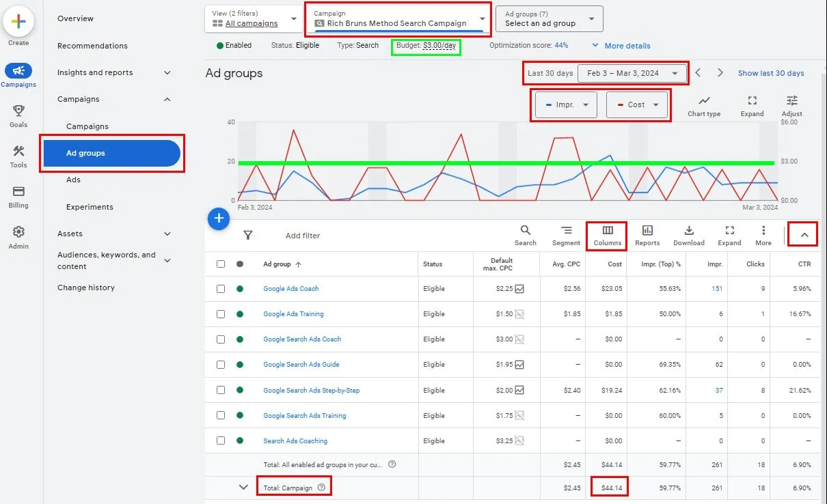Click help icon beside Total: Campaign
The width and height of the screenshot is (827, 504).
pos(322,488)
